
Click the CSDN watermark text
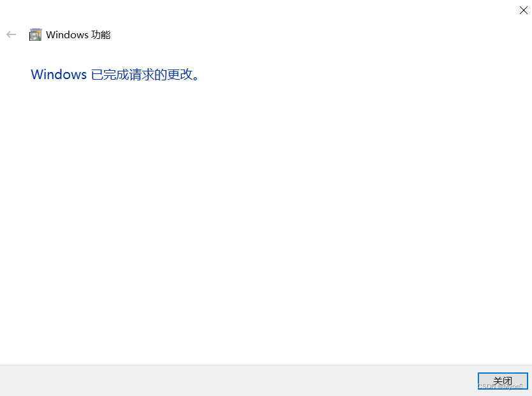tap(499, 386)
